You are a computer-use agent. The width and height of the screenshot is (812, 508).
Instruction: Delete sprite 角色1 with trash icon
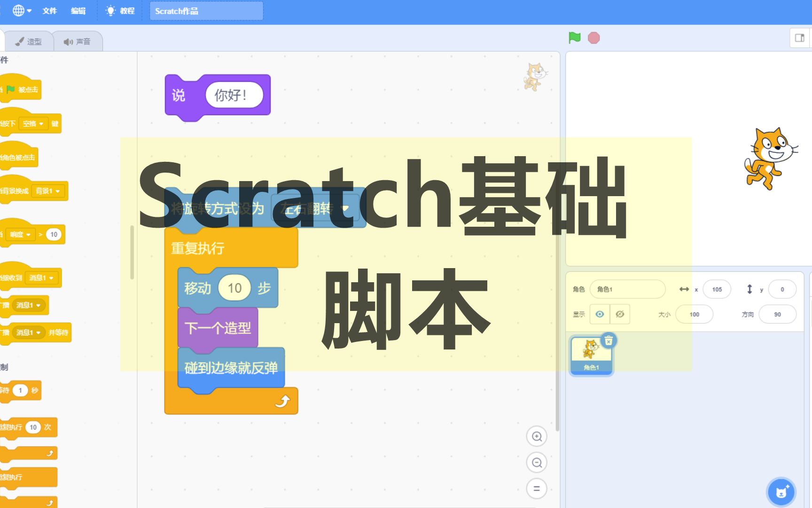click(x=609, y=340)
